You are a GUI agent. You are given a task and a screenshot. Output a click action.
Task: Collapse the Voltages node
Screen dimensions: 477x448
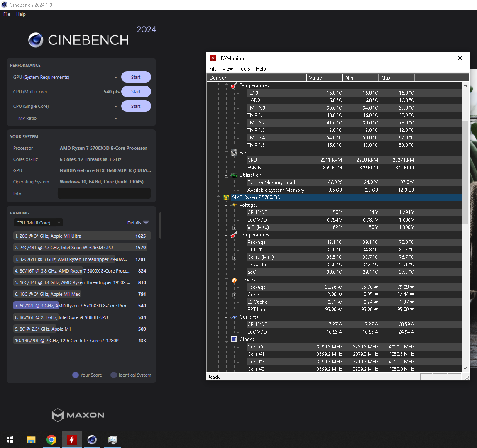[226, 205]
